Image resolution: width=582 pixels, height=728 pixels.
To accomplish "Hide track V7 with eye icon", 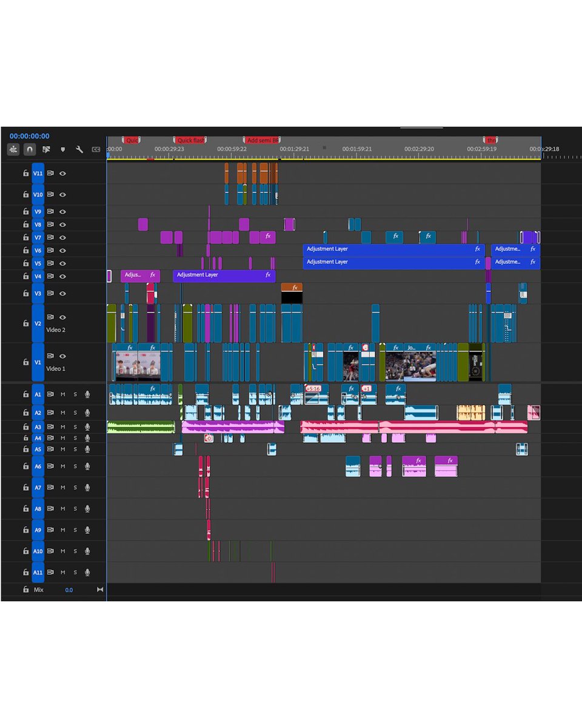I will pos(62,238).
